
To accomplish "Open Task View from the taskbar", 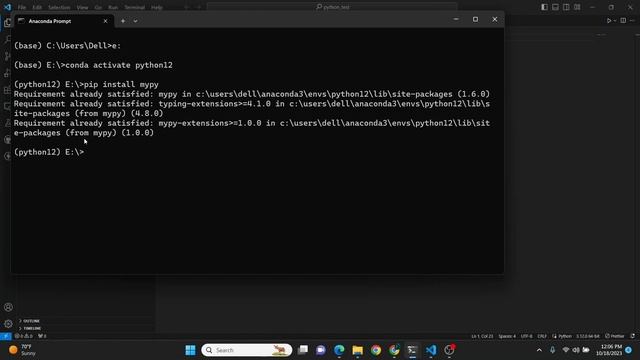I will pyautogui.click(x=303, y=350).
